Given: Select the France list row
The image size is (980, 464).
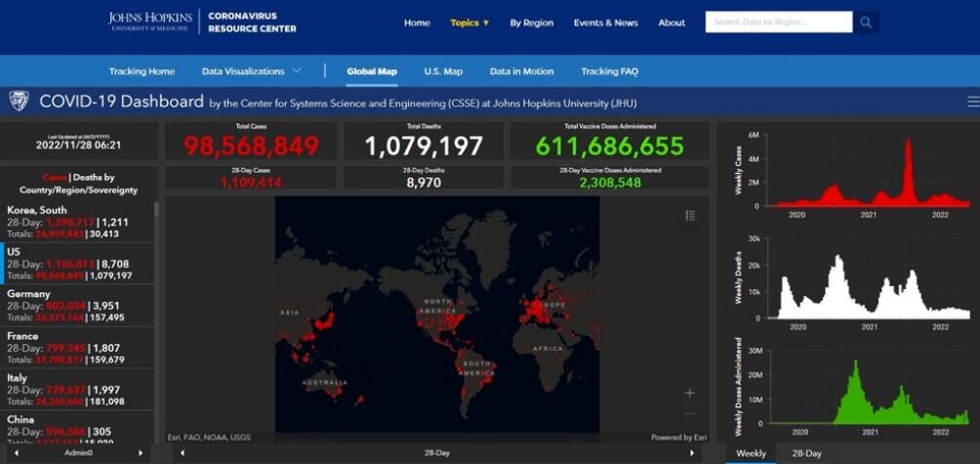Looking at the screenshot, I should [77, 347].
